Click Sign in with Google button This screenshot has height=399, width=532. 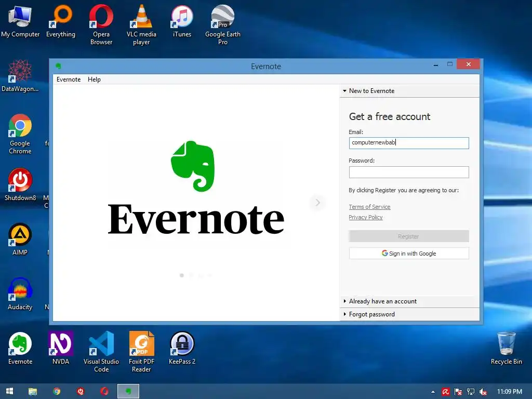409,254
